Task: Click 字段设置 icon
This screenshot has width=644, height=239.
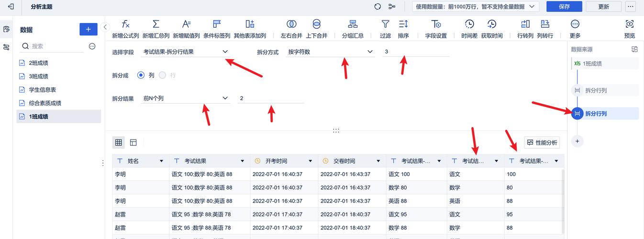Action: click(436, 24)
